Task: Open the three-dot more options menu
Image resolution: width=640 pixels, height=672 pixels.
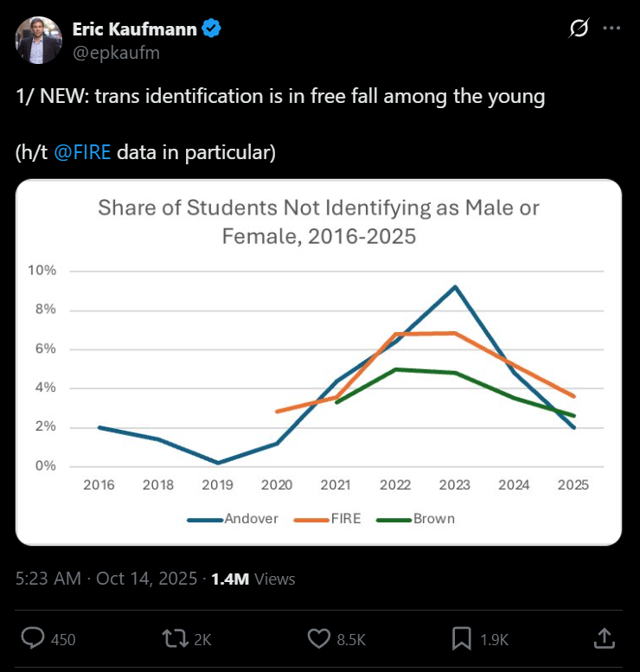Action: (x=611, y=29)
